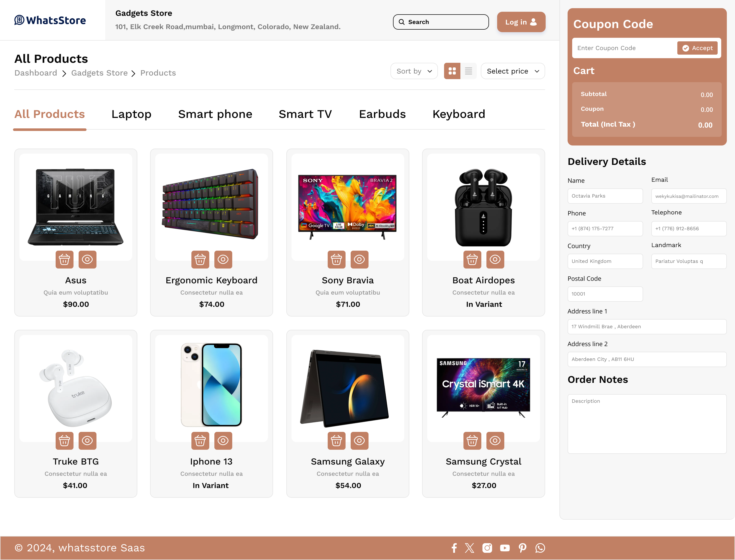Click the Country field United Kingdom
735x560 pixels.
pos(605,261)
